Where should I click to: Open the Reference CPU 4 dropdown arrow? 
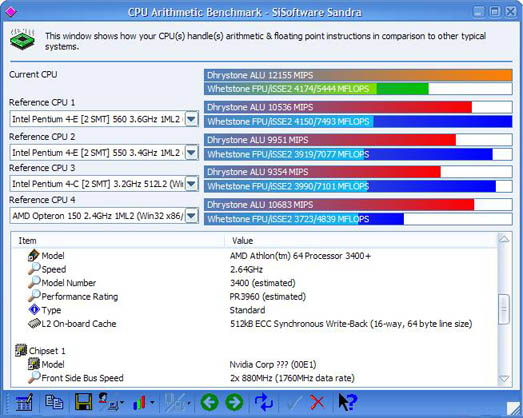point(191,216)
